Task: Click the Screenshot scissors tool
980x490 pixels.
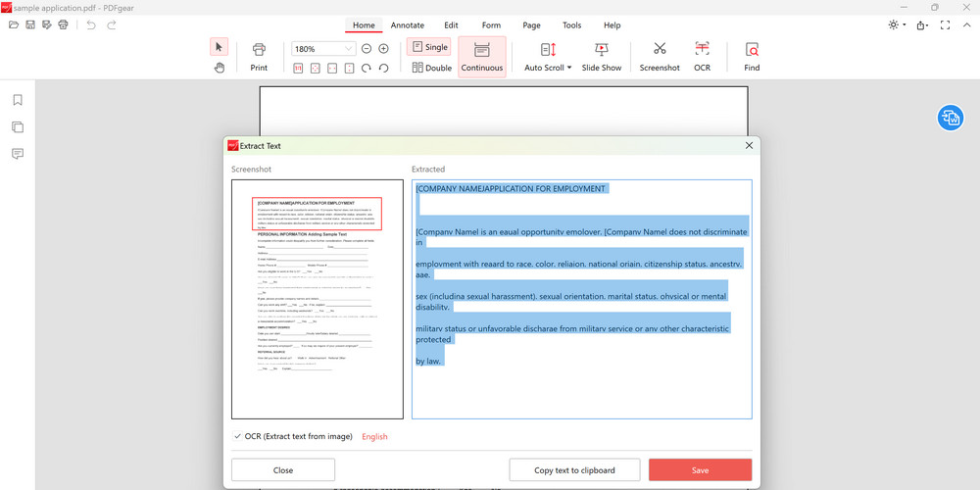Action: pyautogui.click(x=660, y=57)
